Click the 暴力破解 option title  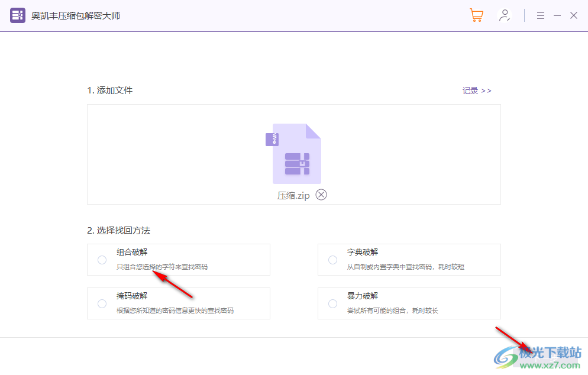(363, 296)
